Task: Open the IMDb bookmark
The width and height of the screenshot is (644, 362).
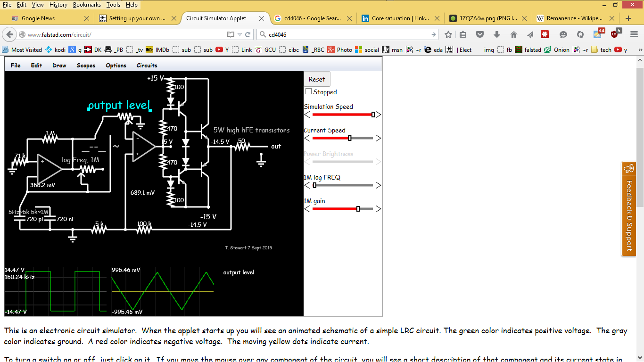Action: coord(157,49)
